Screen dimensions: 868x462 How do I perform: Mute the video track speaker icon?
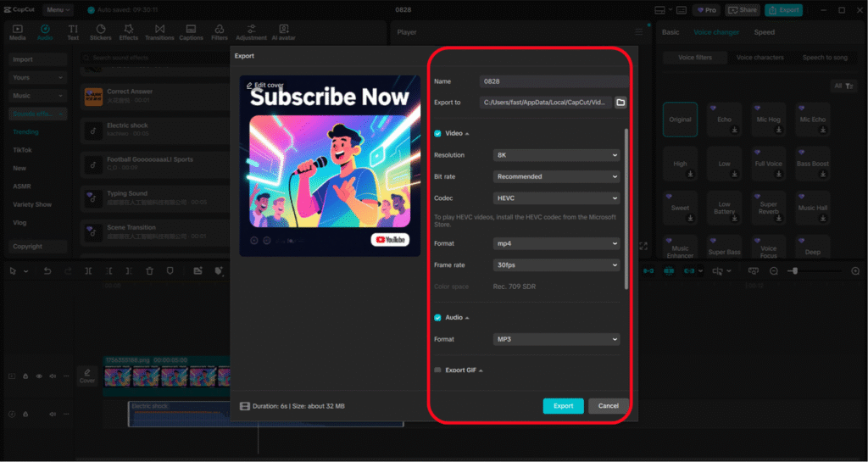[x=53, y=376]
